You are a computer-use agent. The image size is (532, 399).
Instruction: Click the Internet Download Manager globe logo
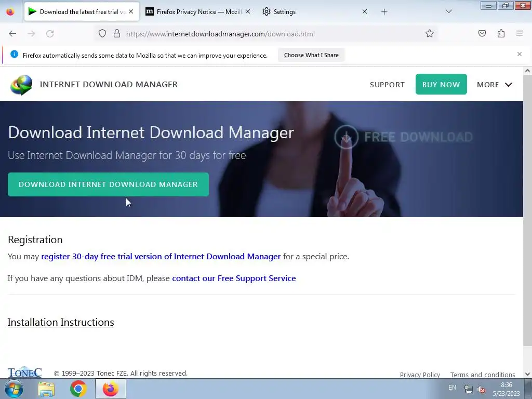[x=21, y=85]
